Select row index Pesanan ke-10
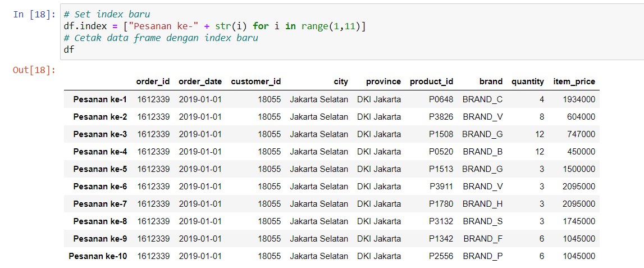This screenshot has height=268, width=644. [98, 256]
